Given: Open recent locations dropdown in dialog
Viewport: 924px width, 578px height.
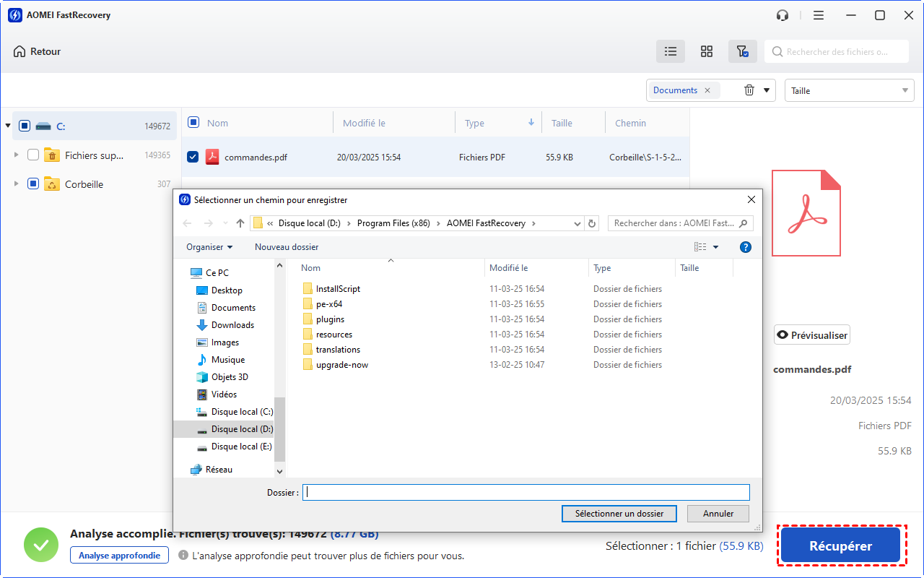Looking at the screenshot, I should [x=225, y=223].
